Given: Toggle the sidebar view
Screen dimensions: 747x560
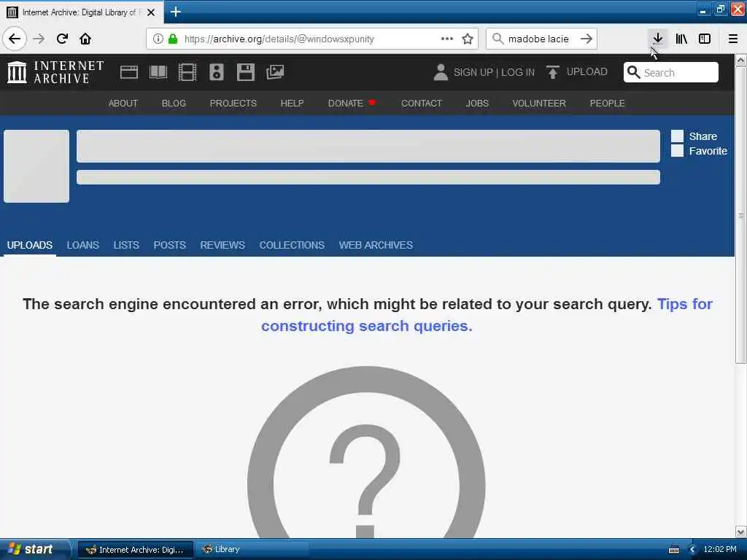Looking at the screenshot, I should [x=705, y=39].
